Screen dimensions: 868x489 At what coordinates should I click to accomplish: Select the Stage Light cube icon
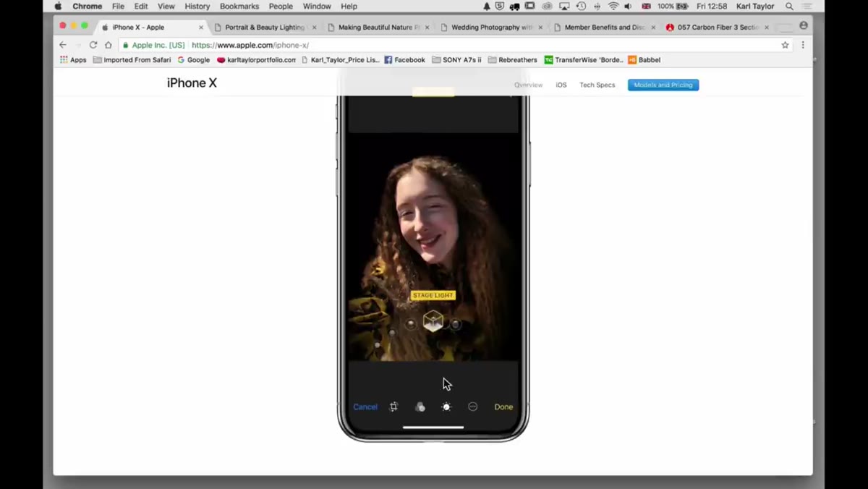(x=433, y=321)
